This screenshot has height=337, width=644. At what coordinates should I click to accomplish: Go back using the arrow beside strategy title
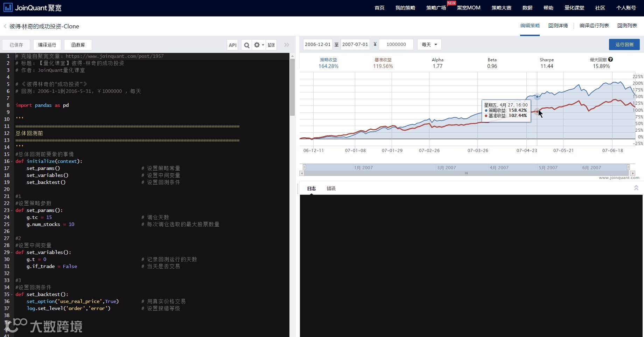coord(5,26)
